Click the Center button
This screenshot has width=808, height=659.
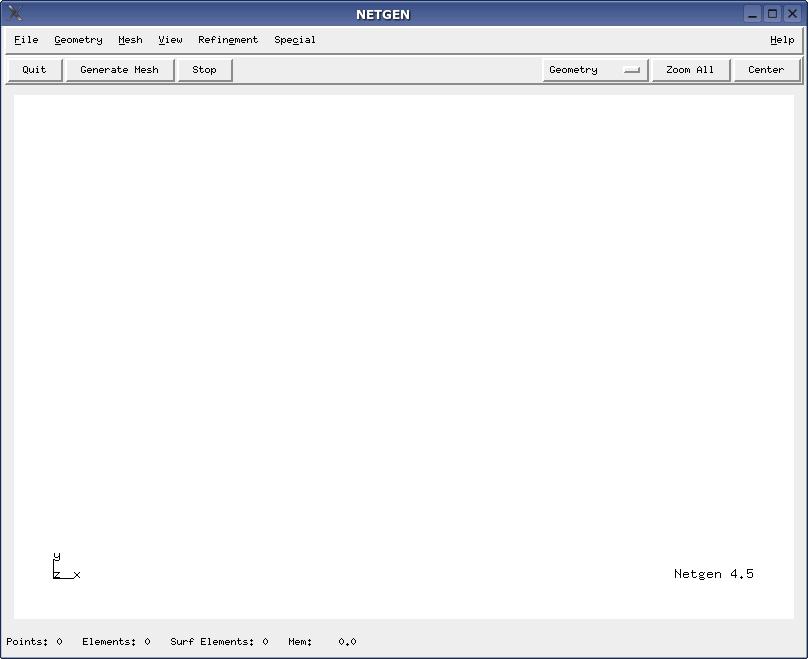tap(766, 70)
